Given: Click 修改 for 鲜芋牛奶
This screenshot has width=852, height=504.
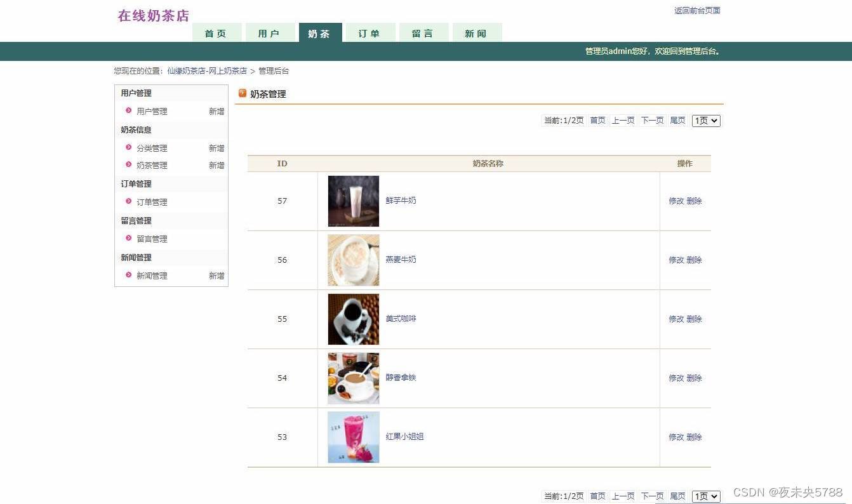Looking at the screenshot, I should pos(676,201).
